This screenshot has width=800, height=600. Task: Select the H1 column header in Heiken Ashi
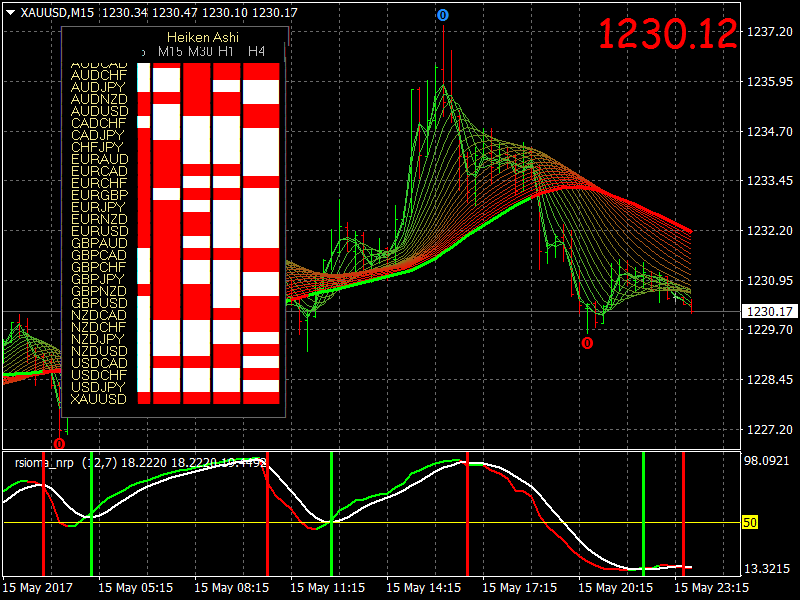226,52
